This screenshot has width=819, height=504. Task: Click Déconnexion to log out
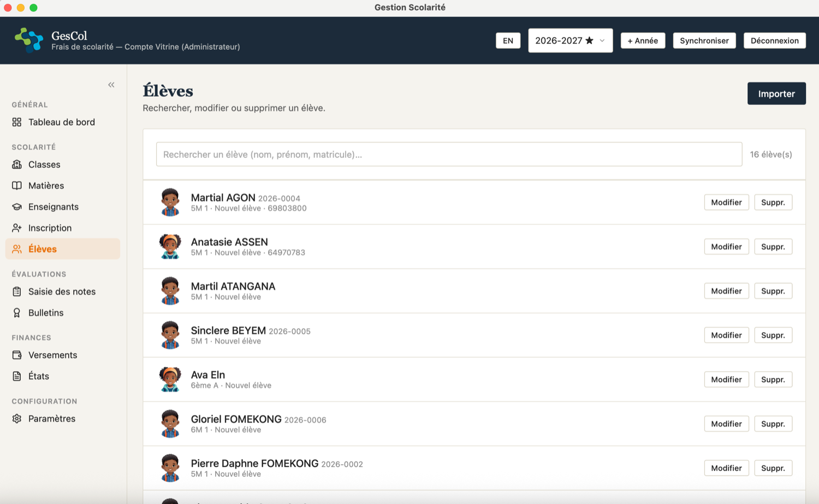775,40
